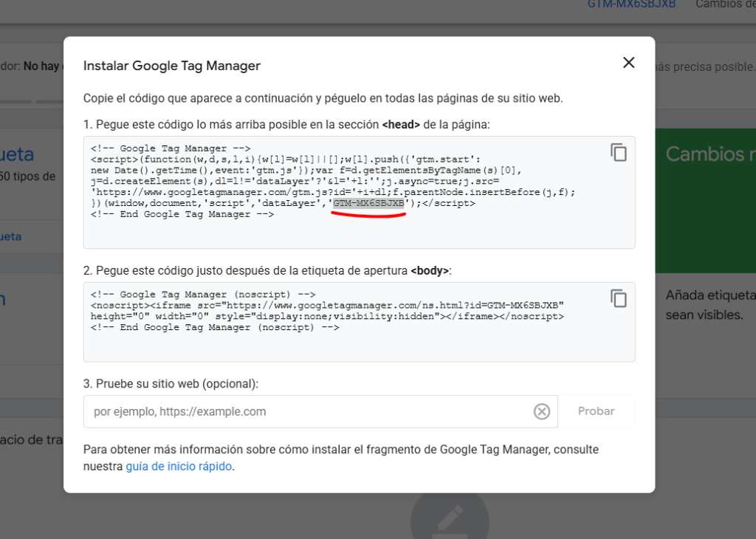The height and width of the screenshot is (539, 756).
Task: Click the large 'ueta' card heading on left
Action: (16, 154)
